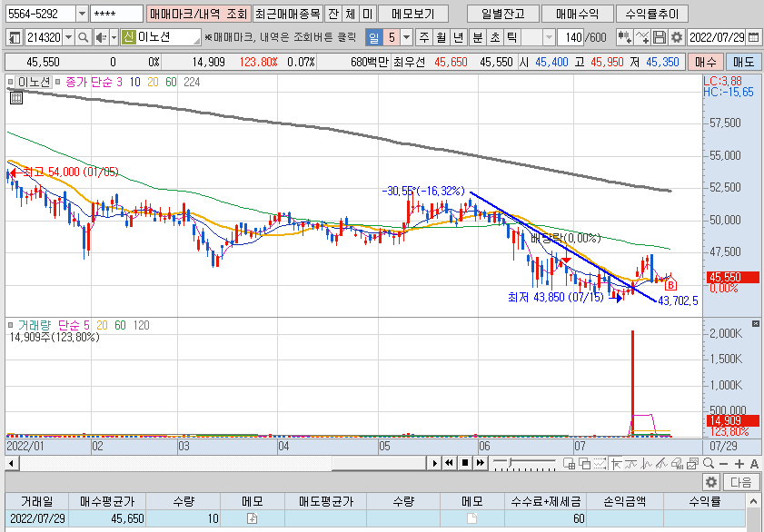Open trade history settings gear next to 다음

click(711, 482)
